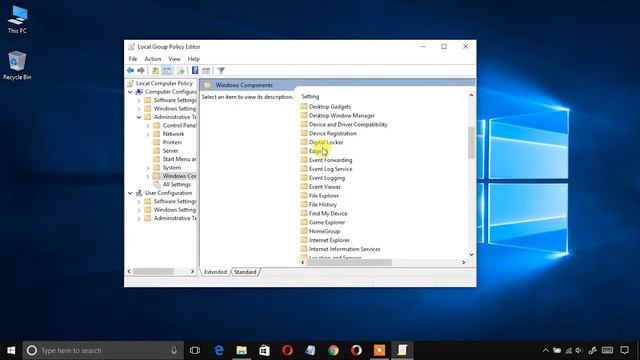Viewport: 640px width, 360px height.
Task: Open the View menu
Action: (174, 59)
